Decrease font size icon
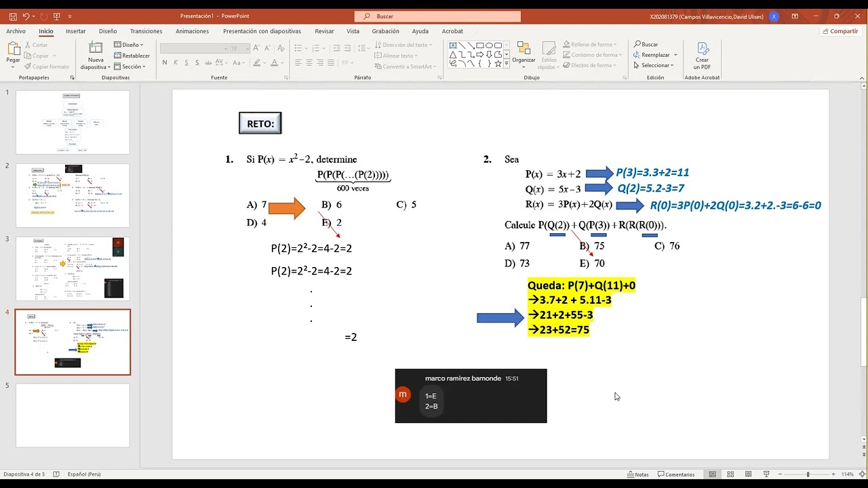Image resolution: width=868 pixels, height=488 pixels. pyautogui.click(x=267, y=48)
